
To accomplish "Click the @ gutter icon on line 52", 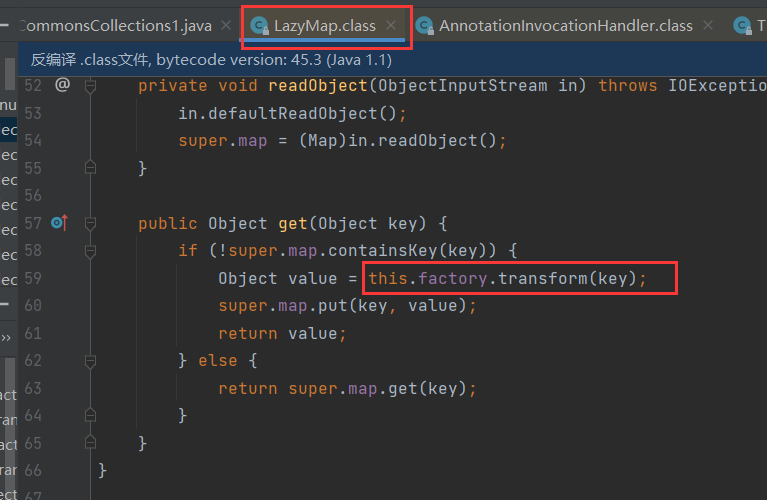I will (63, 85).
